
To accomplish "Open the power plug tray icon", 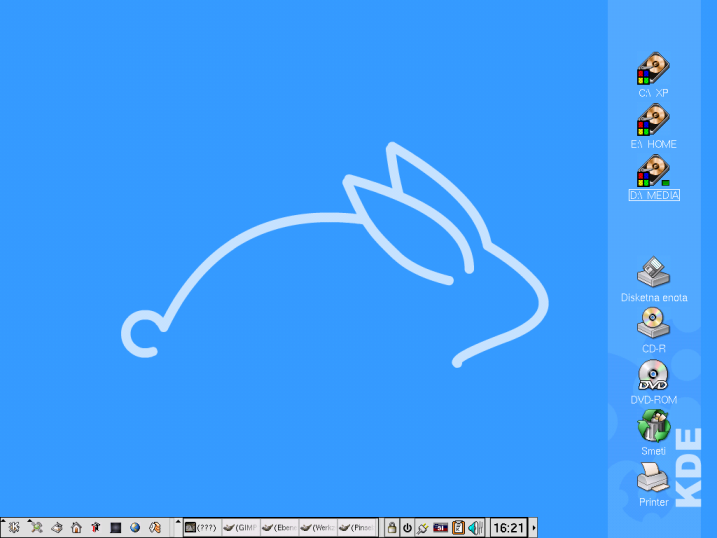I will [x=423, y=528].
